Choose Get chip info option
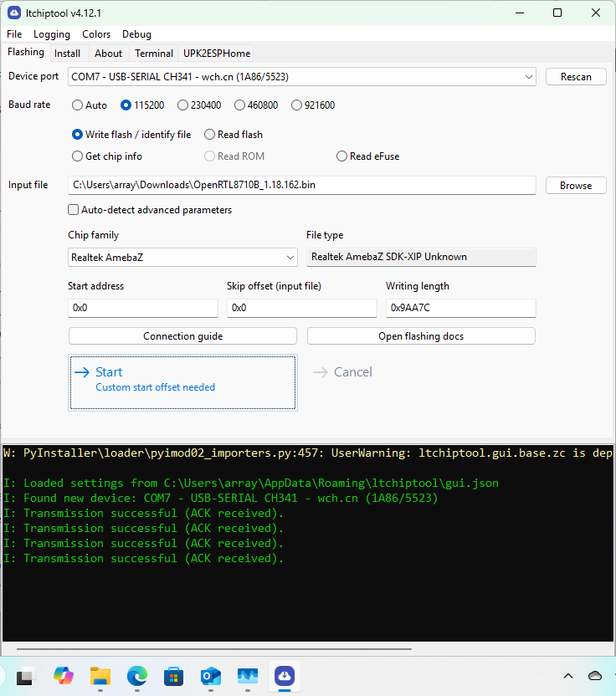The image size is (616, 696). pyautogui.click(x=106, y=156)
